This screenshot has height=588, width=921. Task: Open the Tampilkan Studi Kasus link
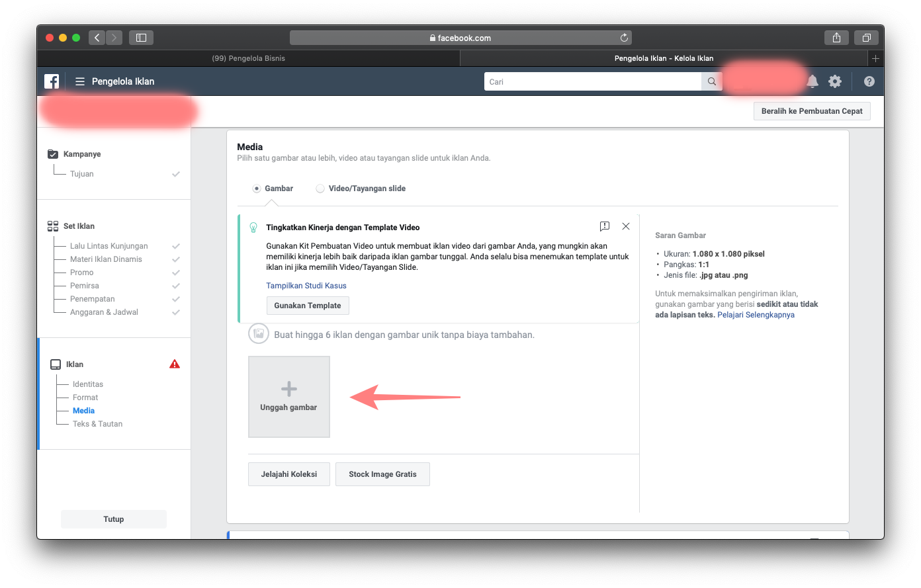coord(306,286)
